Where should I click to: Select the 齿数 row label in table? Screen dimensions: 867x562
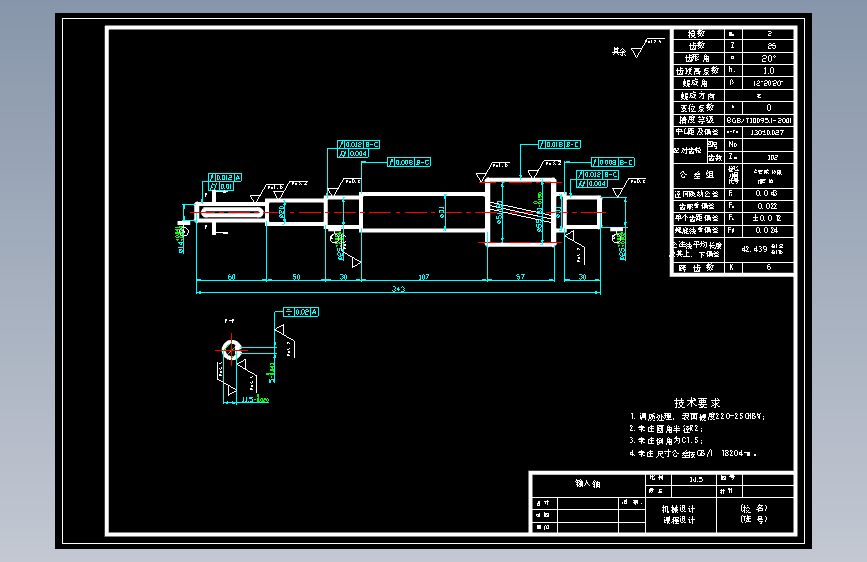point(697,46)
